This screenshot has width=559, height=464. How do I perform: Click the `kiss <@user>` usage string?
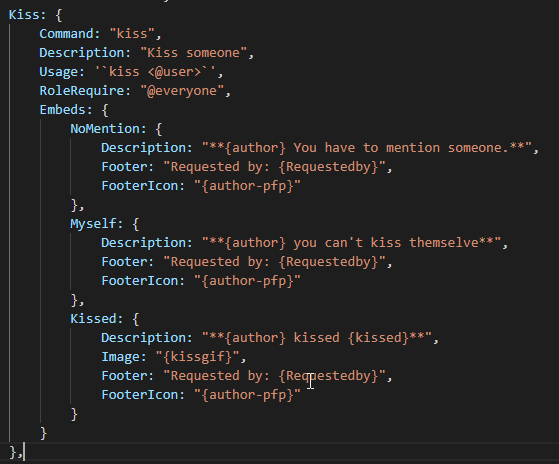pyautogui.click(x=155, y=72)
